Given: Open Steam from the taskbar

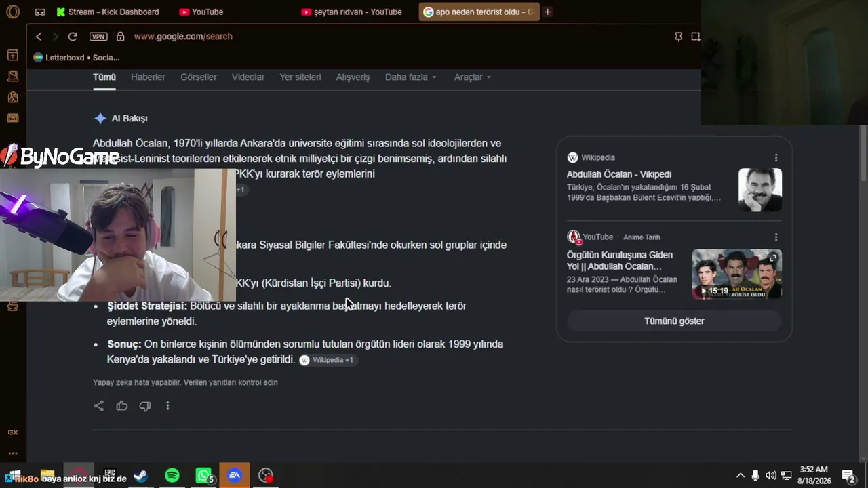Looking at the screenshot, I should (141, 476).
